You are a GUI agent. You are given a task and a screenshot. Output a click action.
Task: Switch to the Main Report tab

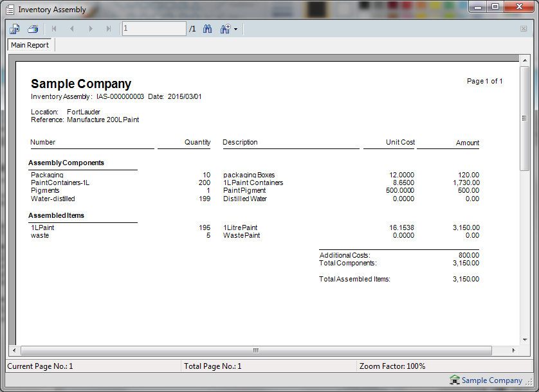30,45
